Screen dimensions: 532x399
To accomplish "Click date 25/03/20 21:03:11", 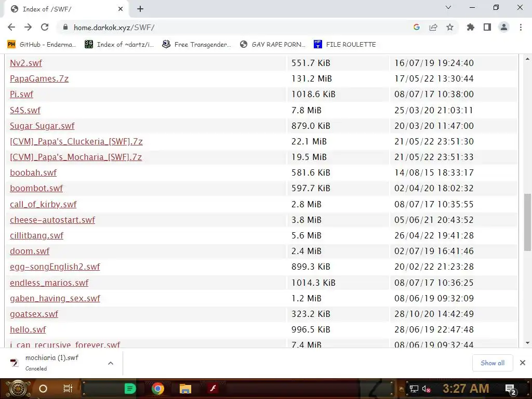I will pos(434,110).
